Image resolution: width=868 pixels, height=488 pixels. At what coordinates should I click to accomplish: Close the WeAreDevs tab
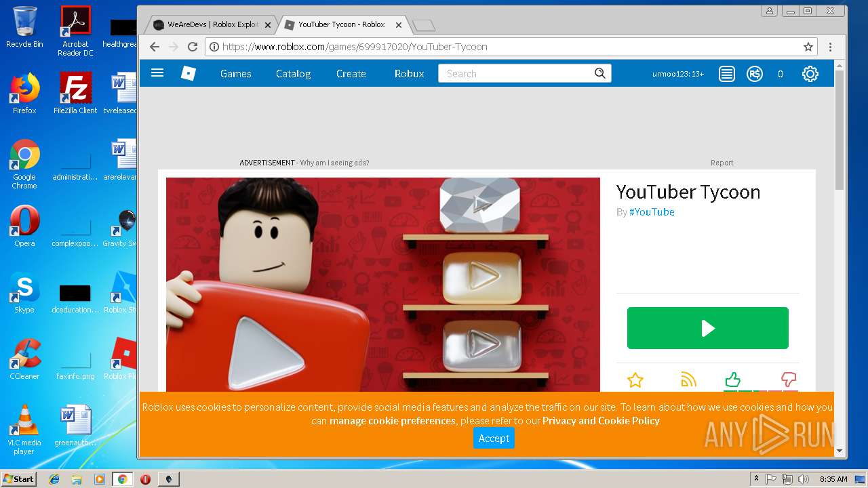point(267,25)
